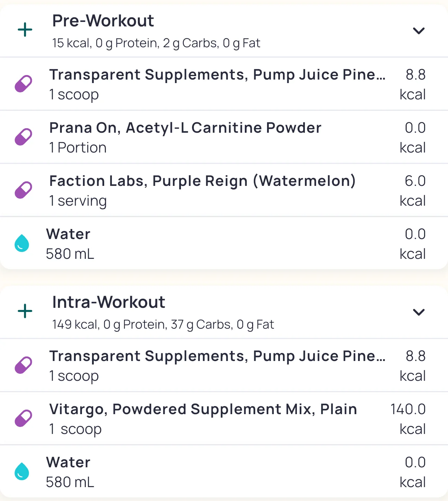The width and height of the screenshot is (448, 501).
Task: Click 140.0 kcal value for Vitargo
Action: 408,419
